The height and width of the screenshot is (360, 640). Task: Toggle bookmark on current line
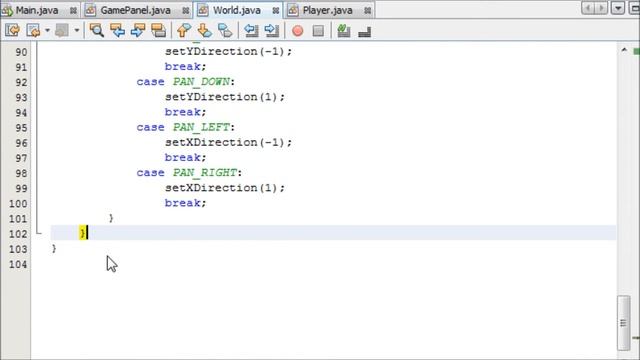click(225, 30)
